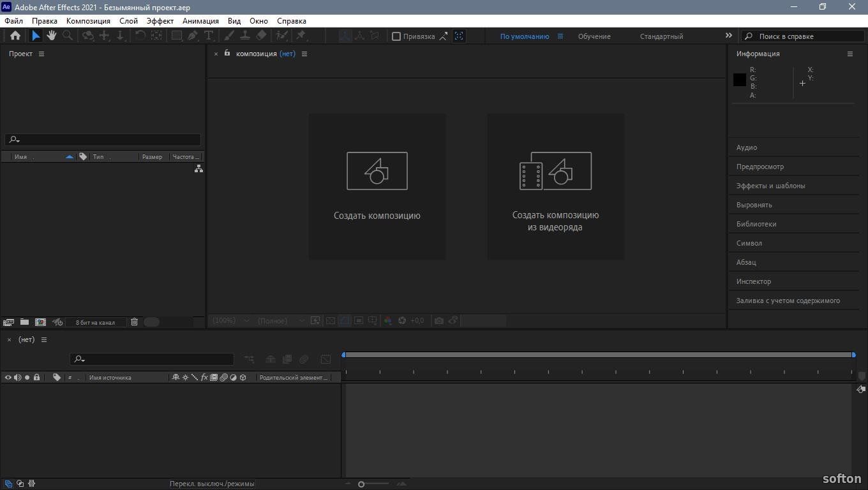Toggle the video eye column switch
Image resolution: width=868 pixels, height=490 pixels.
tap(8, 378)
